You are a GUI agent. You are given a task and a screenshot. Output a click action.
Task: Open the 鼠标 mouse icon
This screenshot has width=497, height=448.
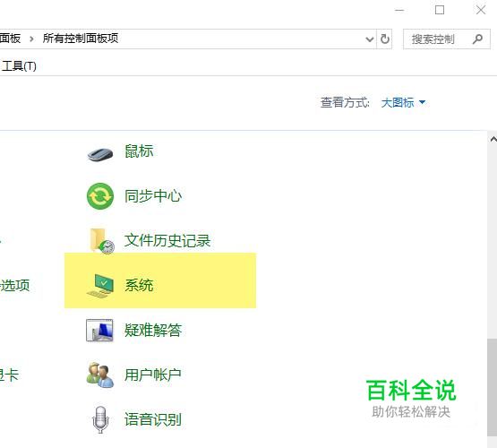click(x=100, y=154)
